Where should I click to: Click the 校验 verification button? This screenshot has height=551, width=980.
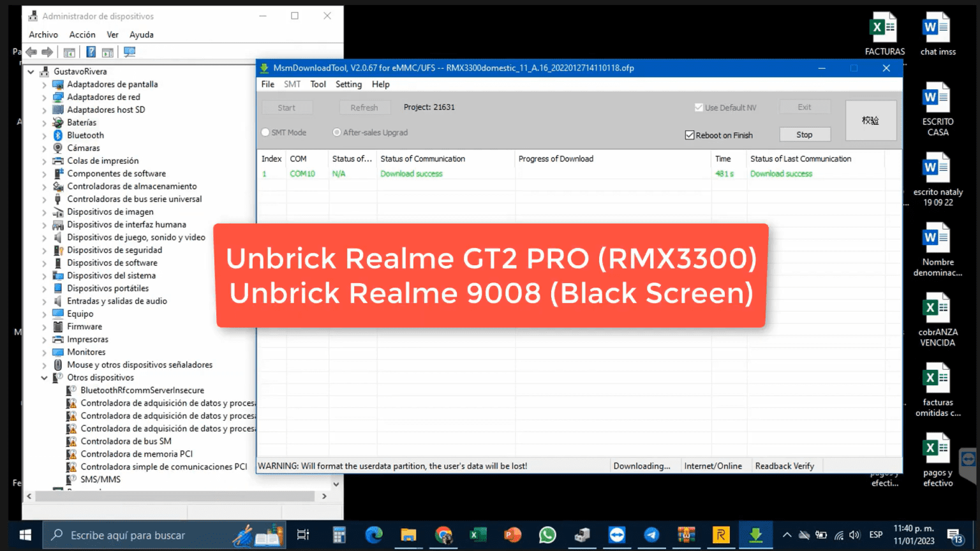coord(871,120)
